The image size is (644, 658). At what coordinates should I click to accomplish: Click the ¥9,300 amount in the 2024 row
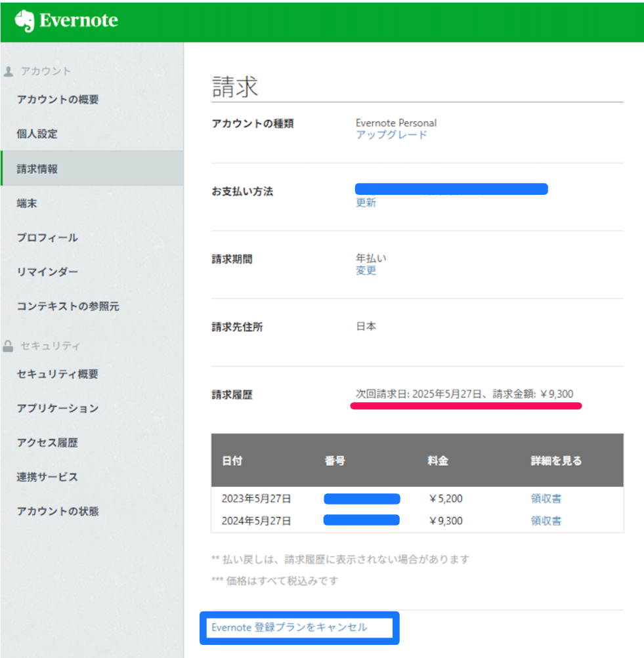click(445, 521)
